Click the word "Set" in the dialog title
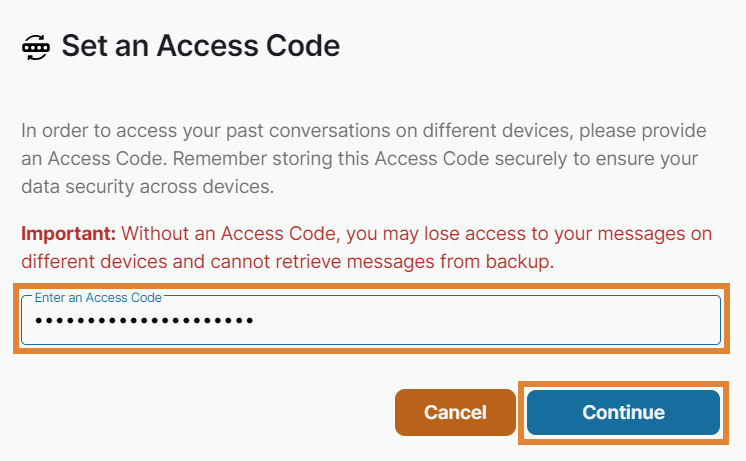This screenshot has height=461, width=746. [x=84, y=46]
